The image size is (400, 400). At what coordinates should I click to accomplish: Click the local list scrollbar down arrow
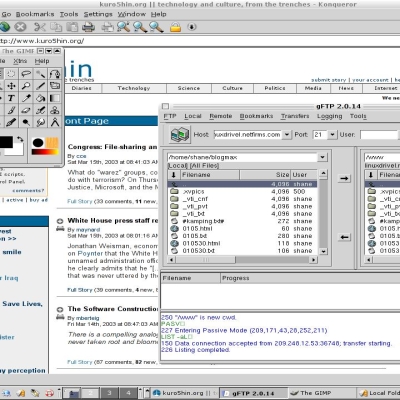323,251
